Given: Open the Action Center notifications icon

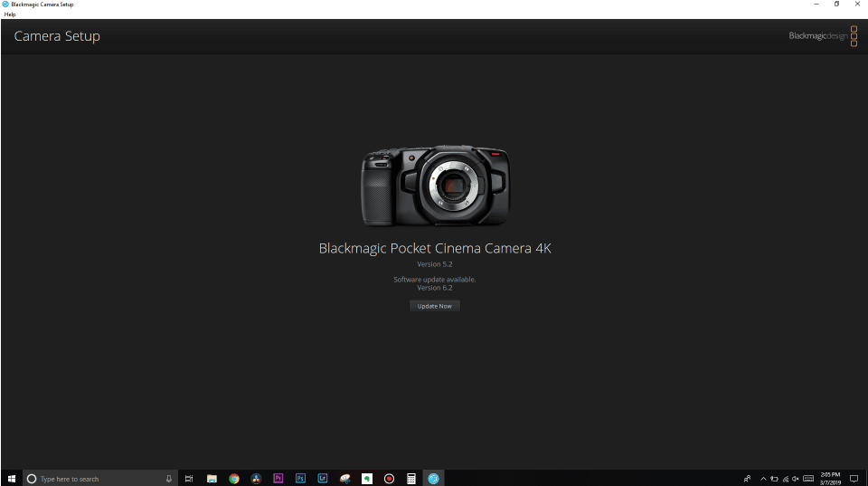Looking at the screenshot, I should (x=854, y=479).
